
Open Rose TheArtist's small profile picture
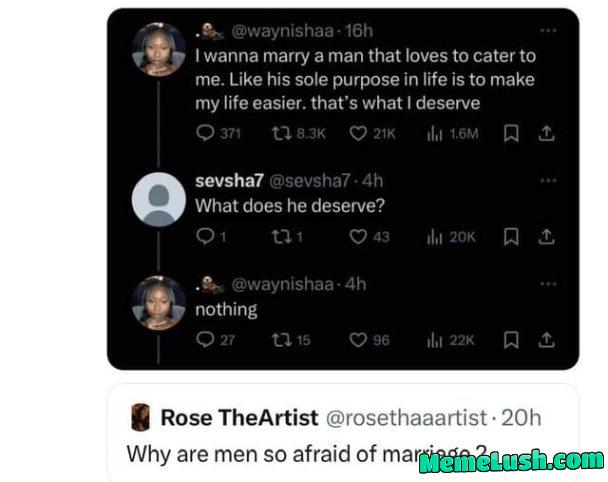pos(141,417)
